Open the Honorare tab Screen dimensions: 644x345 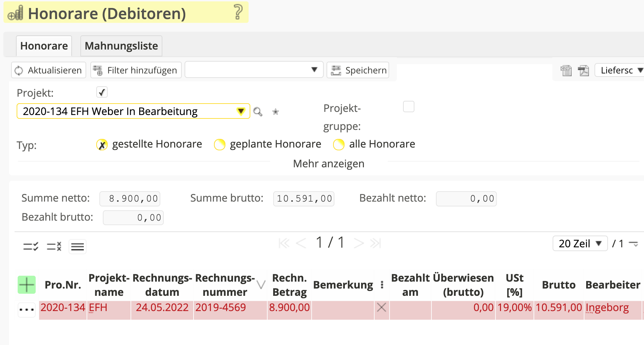pos(44,46)
